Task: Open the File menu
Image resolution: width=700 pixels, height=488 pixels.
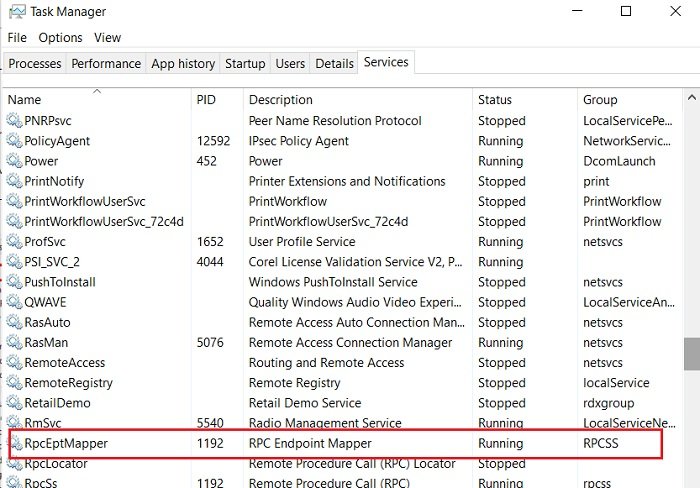Action: pos(17,37)
